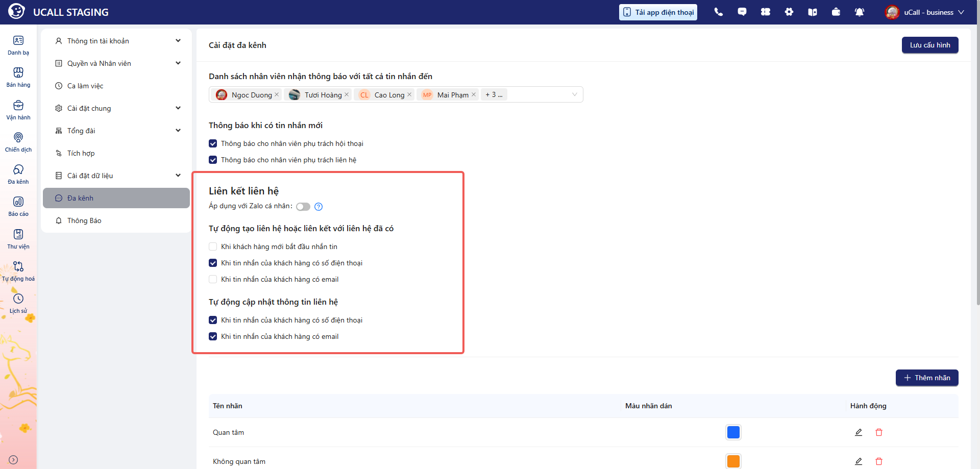
Task: Edit the Không quan tâm label
Action: (x=859, y=461)
